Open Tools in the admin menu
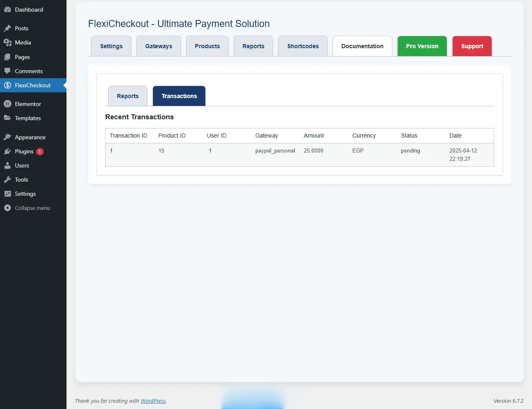532x409 pixels. click(x=33, y=180)
